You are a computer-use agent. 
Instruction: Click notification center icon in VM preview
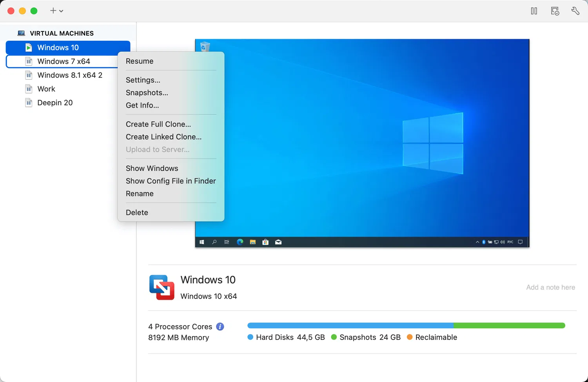(x=520, y=242)
